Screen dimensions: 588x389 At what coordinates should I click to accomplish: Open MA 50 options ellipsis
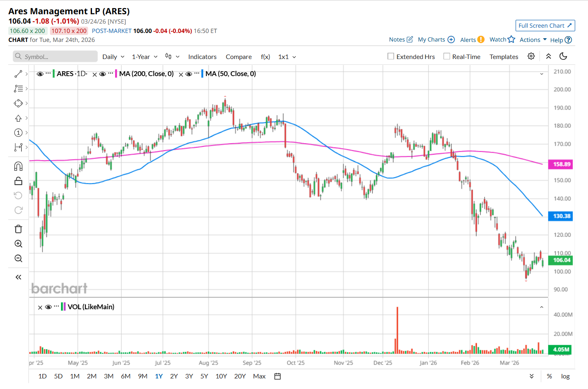tap(197, 73)
